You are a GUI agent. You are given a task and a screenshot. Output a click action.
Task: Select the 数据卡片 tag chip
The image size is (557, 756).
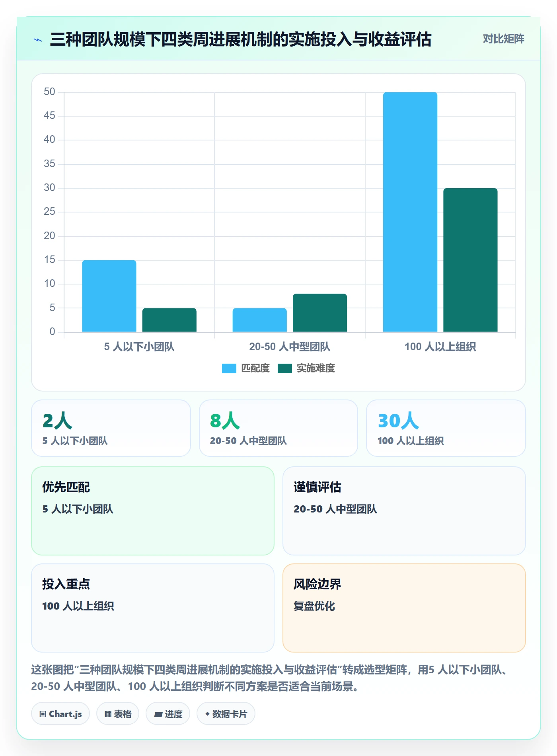coord(226,714)
